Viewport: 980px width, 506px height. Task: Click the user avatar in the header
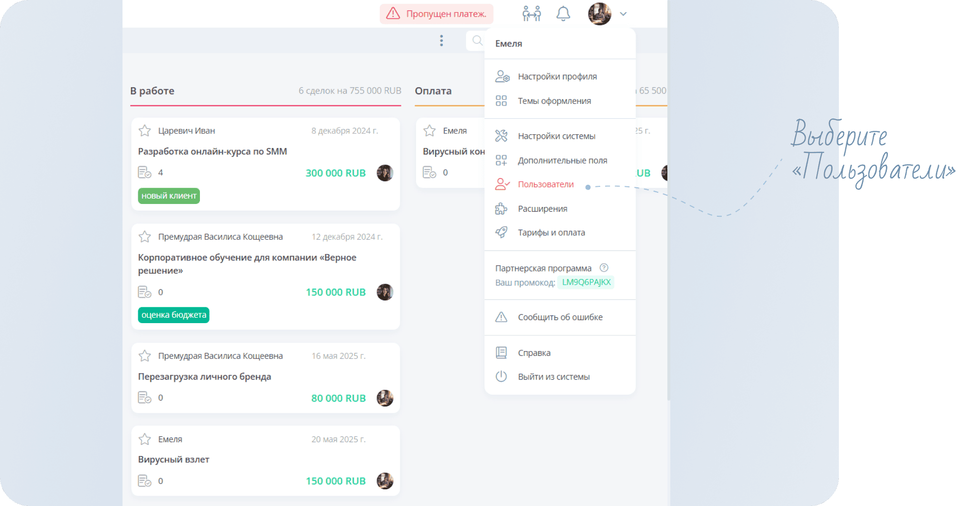coord(600,14)
